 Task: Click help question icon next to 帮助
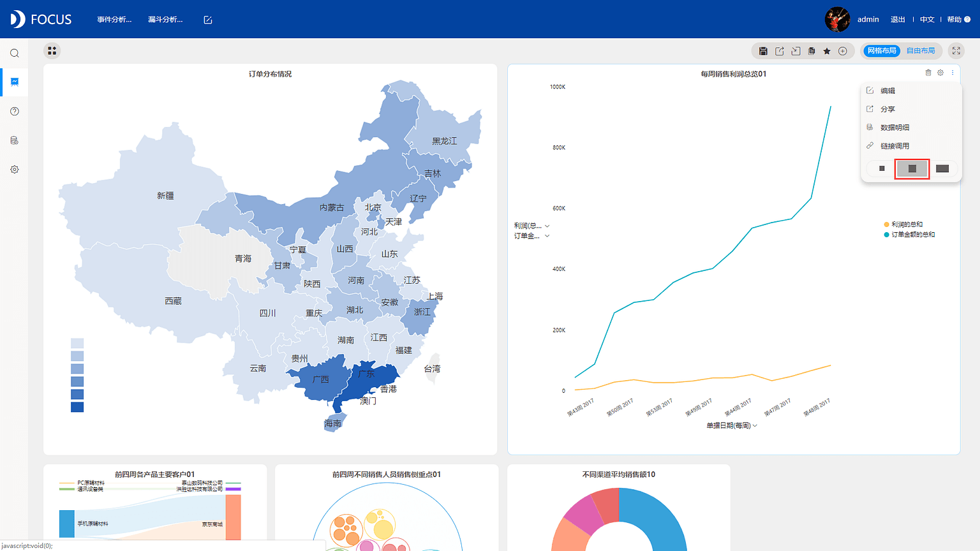click(968, 20)
